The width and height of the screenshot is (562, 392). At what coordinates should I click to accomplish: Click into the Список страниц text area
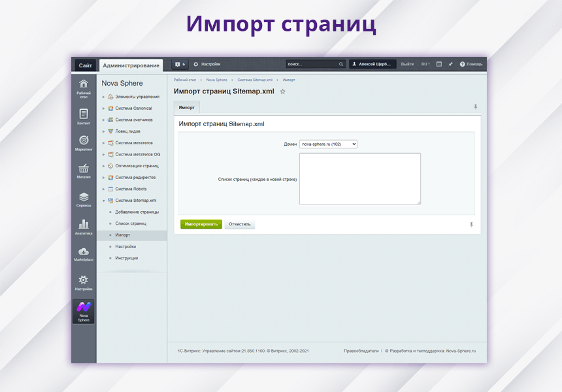coord(359,178)
